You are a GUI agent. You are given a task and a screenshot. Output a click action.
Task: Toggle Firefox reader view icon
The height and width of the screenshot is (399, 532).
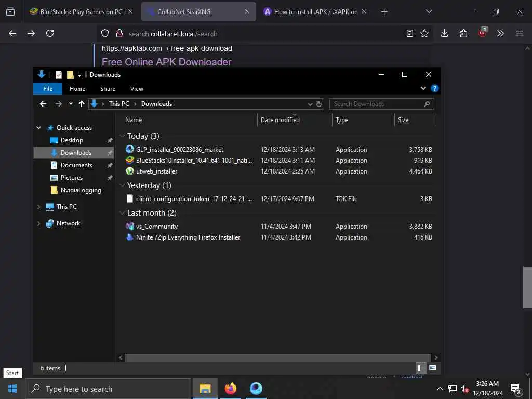[x=410, y=33]
